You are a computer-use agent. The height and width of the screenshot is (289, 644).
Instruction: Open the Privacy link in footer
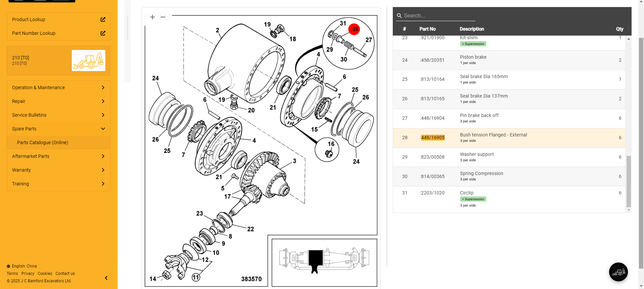28,274
